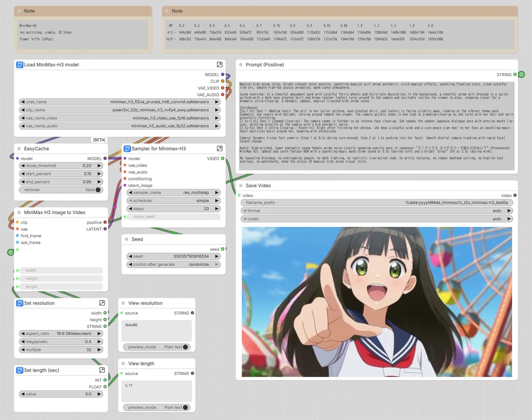Collapse the Prompt (Positive) node via title dot

coord(241,65)
